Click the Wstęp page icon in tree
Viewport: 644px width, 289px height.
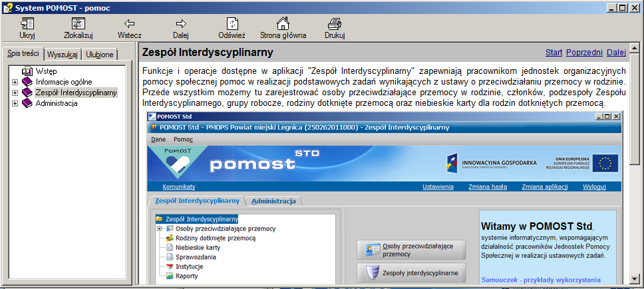click(x=27, y=71)
